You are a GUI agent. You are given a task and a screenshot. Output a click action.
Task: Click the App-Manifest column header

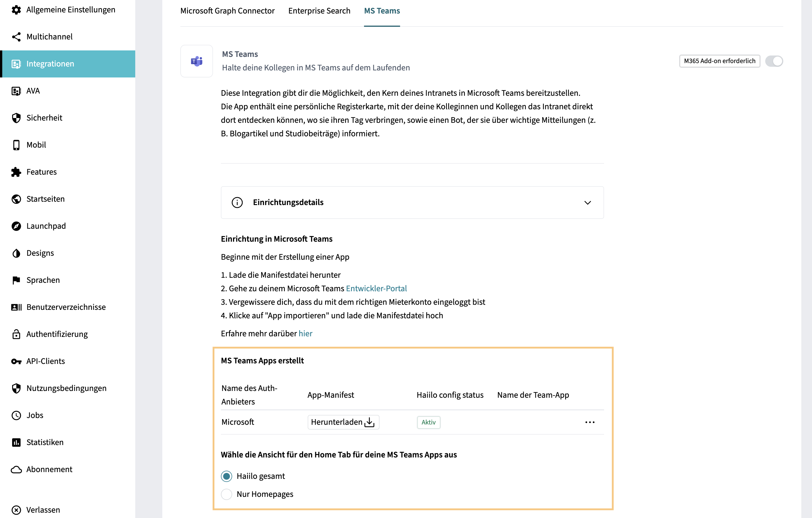(x=330, y=395)
